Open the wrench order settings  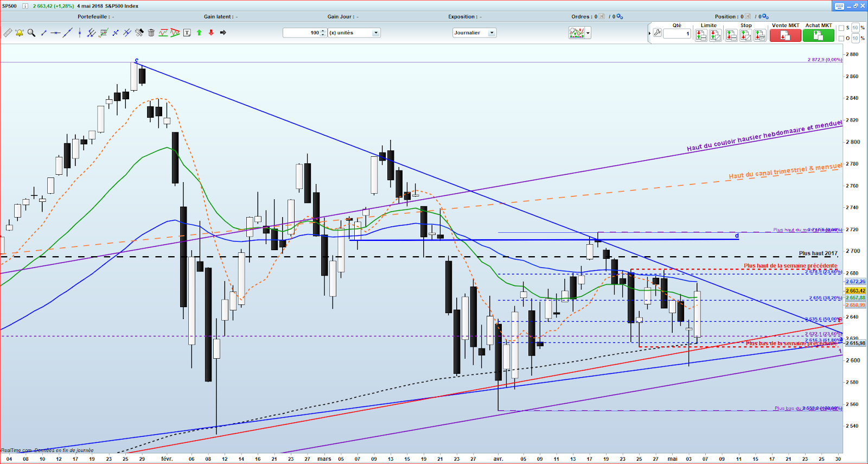tap(657, 33)
